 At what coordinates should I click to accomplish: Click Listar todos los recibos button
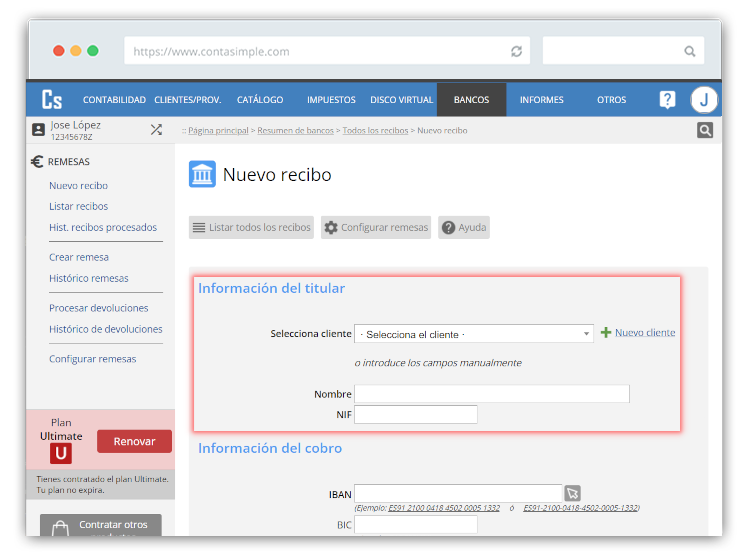coord(251,227)
